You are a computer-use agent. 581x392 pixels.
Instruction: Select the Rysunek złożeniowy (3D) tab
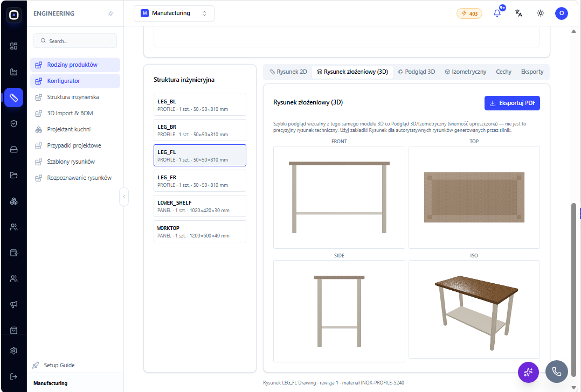coord(352,72)
